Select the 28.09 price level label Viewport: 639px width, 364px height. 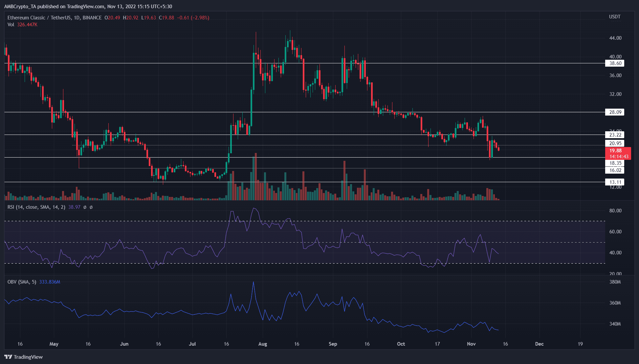coord(615,112)
